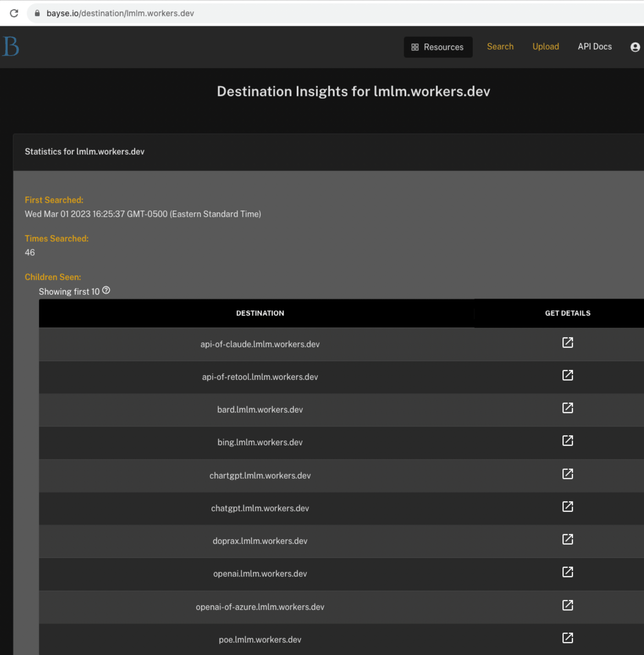
Task: Click the First Searched label
Action: 54,200
